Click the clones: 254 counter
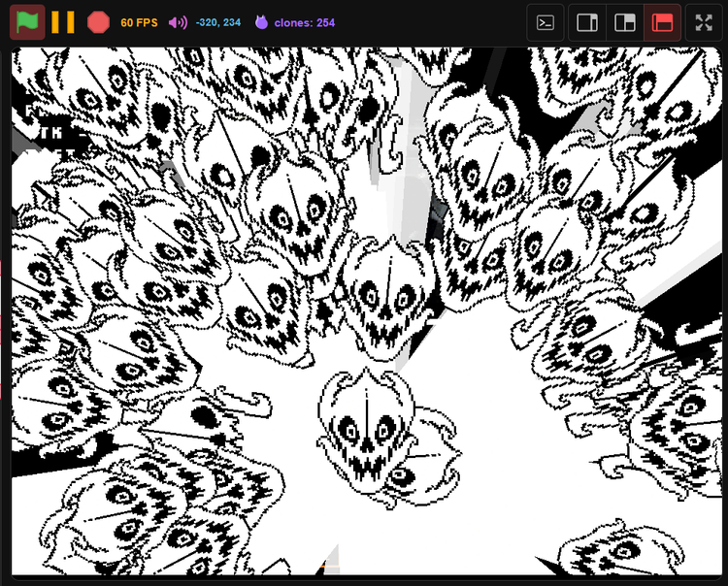 point(305,22)
